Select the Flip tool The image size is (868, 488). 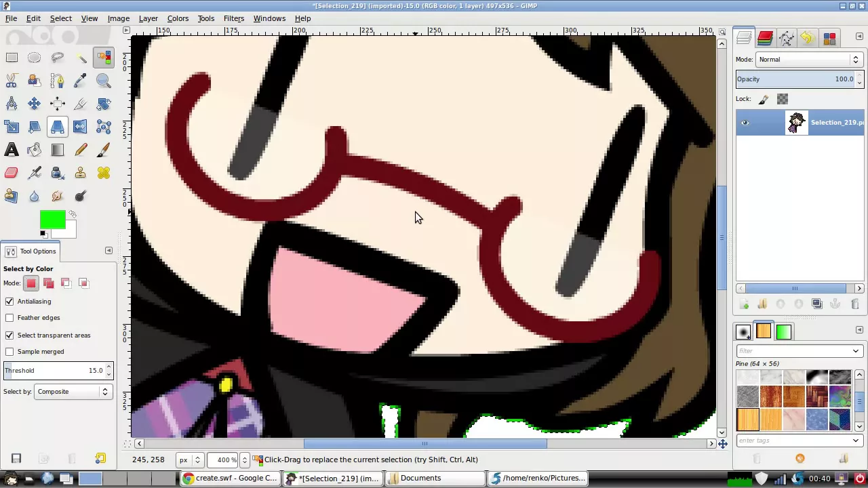pos(81,127)
